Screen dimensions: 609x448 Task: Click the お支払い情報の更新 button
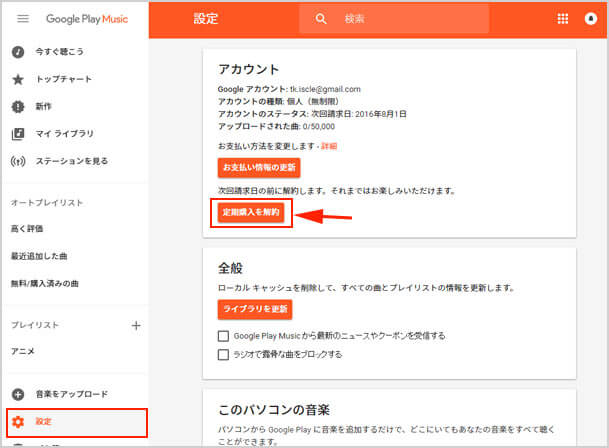pos(259,167)
